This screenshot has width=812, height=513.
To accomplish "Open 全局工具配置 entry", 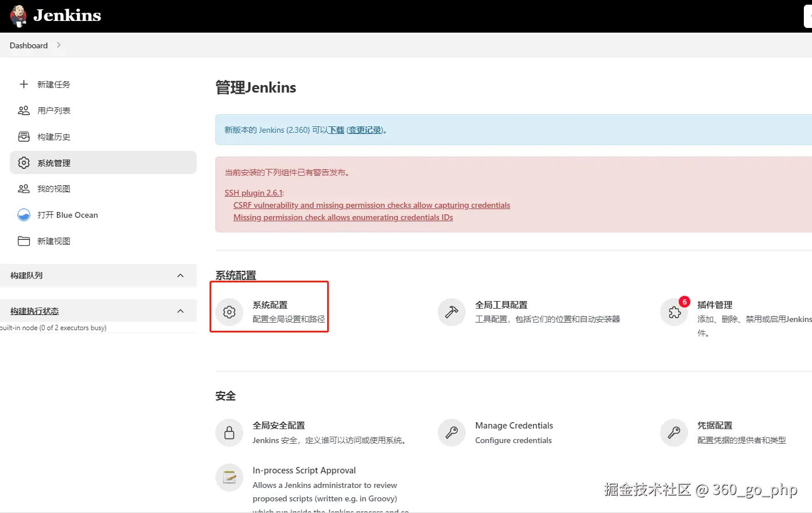I will tap(501, 305).
